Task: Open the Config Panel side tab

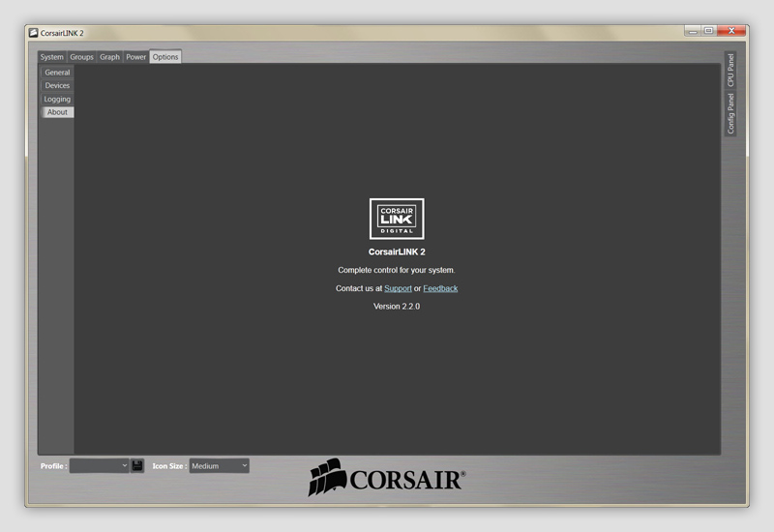Action: 730,114
